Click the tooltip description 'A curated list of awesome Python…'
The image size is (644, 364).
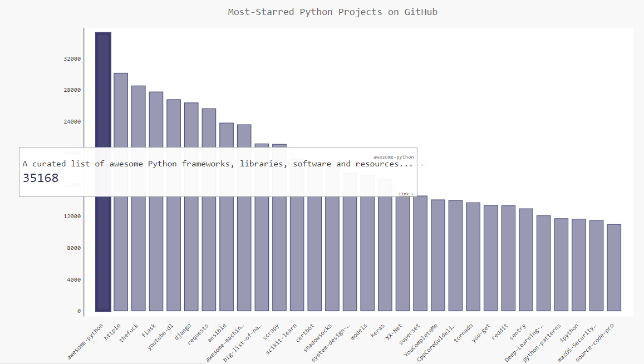(218, 164)
